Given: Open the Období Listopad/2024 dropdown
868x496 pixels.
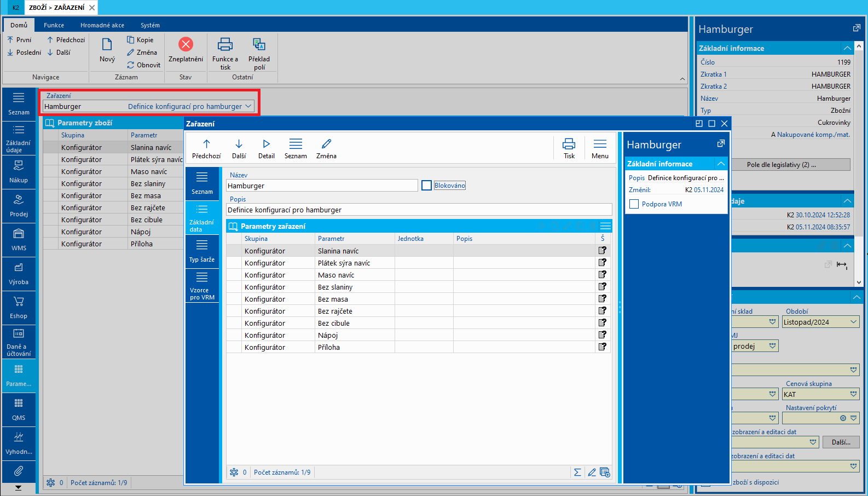Looking at the screenshot, I should (x=853, y=322).
